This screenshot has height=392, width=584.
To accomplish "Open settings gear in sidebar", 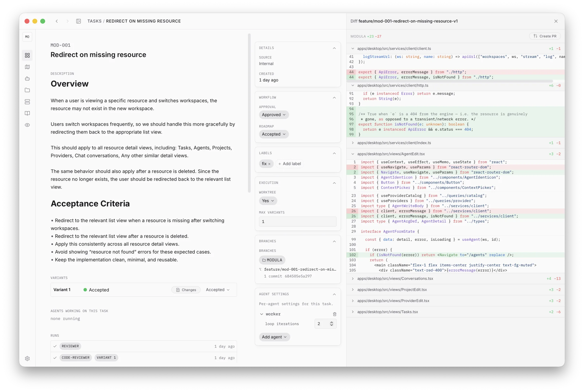I will [27, 358].
